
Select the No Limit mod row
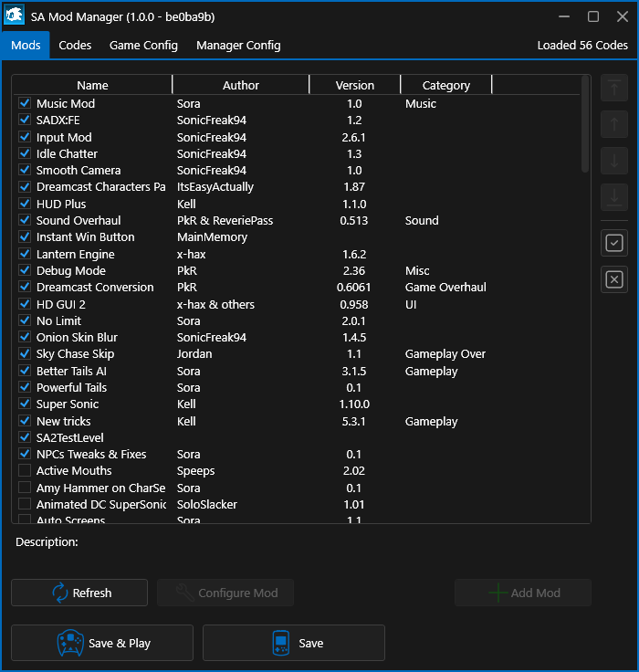point(298,320)
